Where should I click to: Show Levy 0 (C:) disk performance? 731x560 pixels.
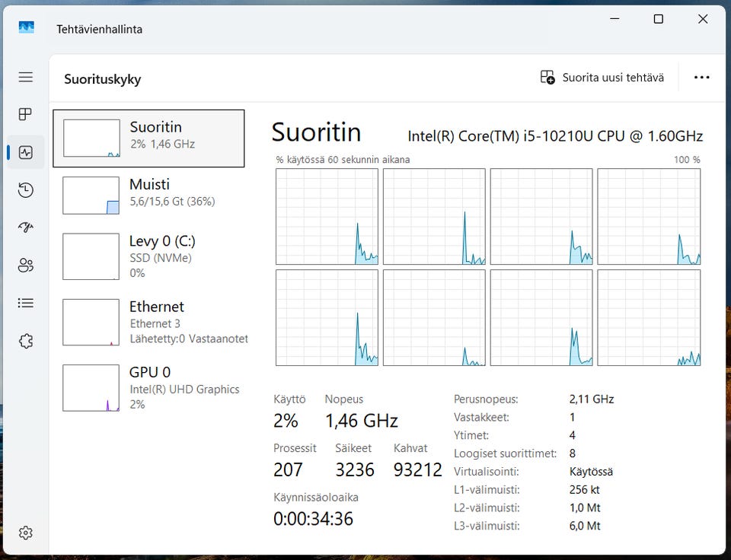coord(148,256)
